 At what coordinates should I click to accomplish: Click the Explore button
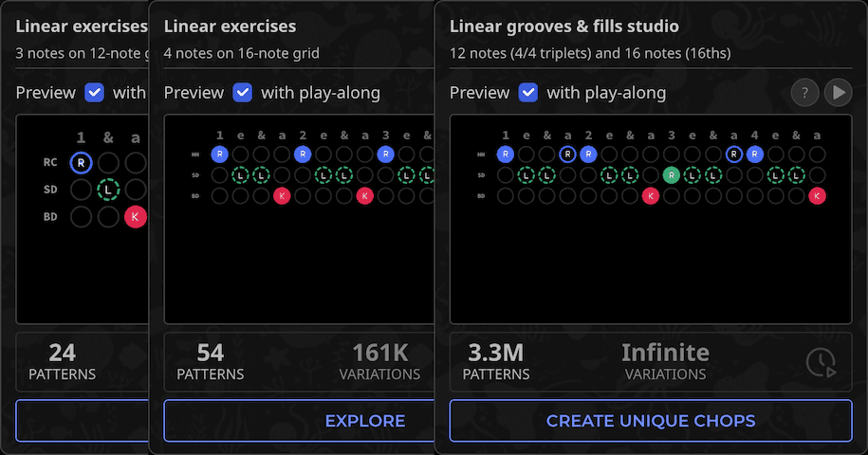[x=365, y=421]
